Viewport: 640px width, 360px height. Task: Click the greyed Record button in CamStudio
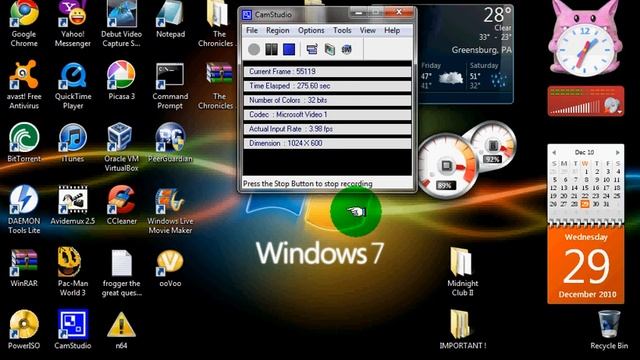(254, 50)
